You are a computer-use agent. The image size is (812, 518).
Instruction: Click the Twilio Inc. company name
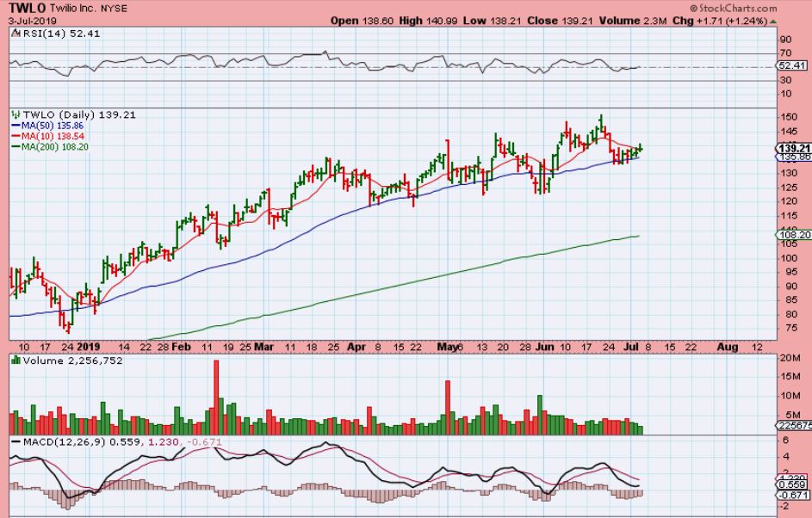[x=73, y=9]
